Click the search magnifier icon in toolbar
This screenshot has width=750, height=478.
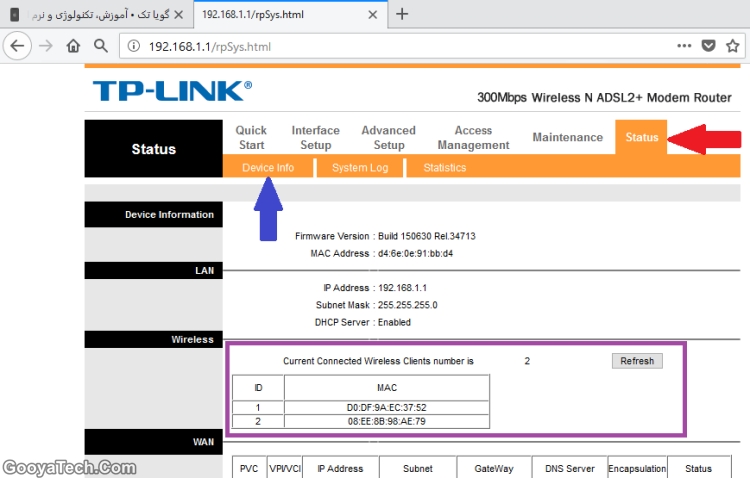tap(100, 46)
